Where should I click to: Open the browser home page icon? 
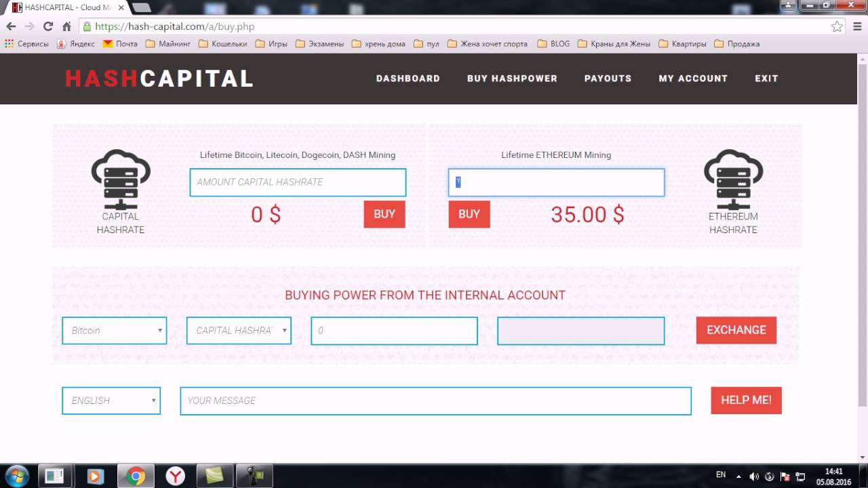(66, 26)
